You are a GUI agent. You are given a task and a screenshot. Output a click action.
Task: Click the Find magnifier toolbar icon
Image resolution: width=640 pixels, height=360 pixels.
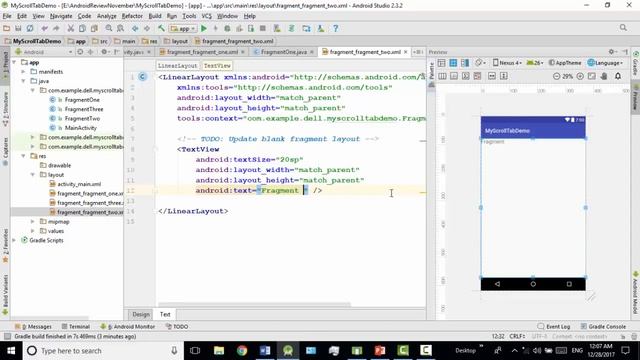109,29
